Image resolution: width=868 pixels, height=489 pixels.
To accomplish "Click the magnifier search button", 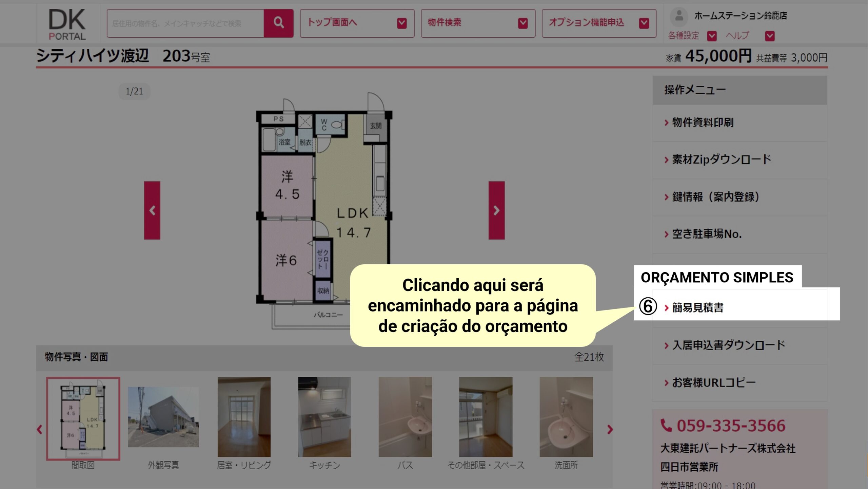I will tap(278, 23).
